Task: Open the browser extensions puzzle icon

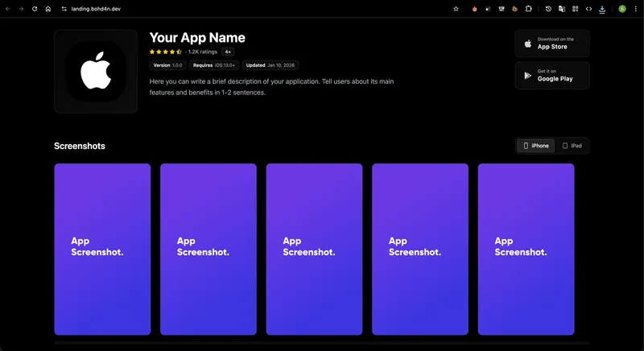Action: pos(529,9)
